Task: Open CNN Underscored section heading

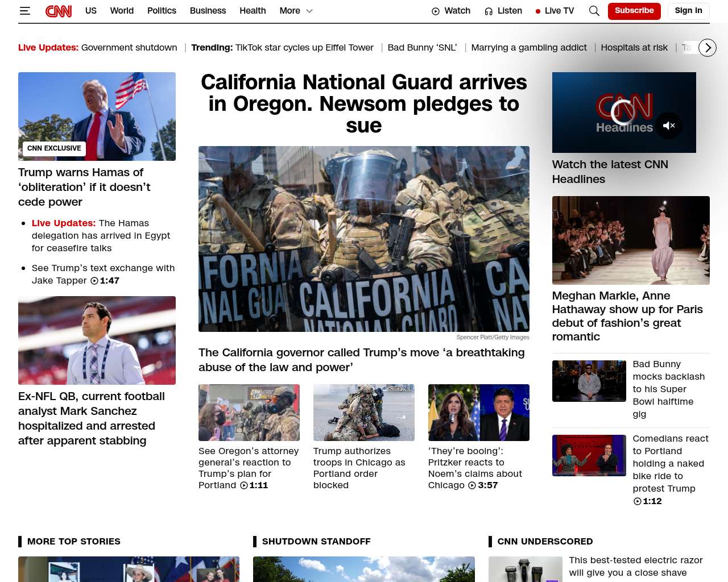Action: [545, 542]
